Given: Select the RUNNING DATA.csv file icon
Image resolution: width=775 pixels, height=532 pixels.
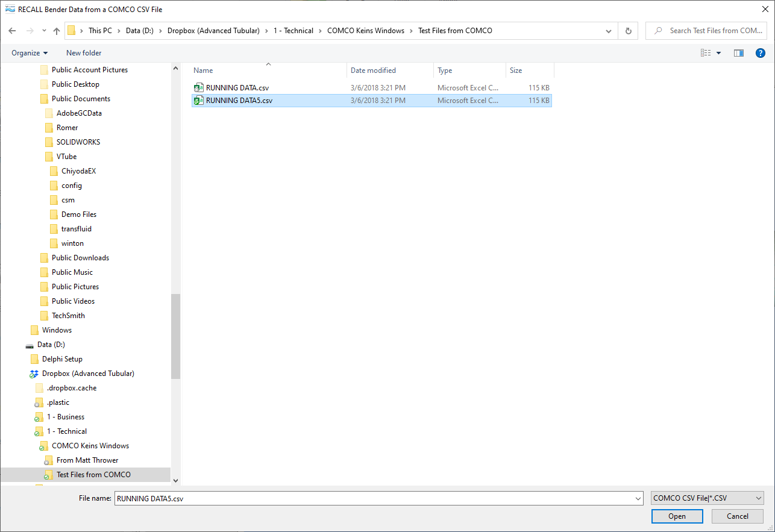Looking at the screenshot, I should pyautogui.click(x=199, y=88).
